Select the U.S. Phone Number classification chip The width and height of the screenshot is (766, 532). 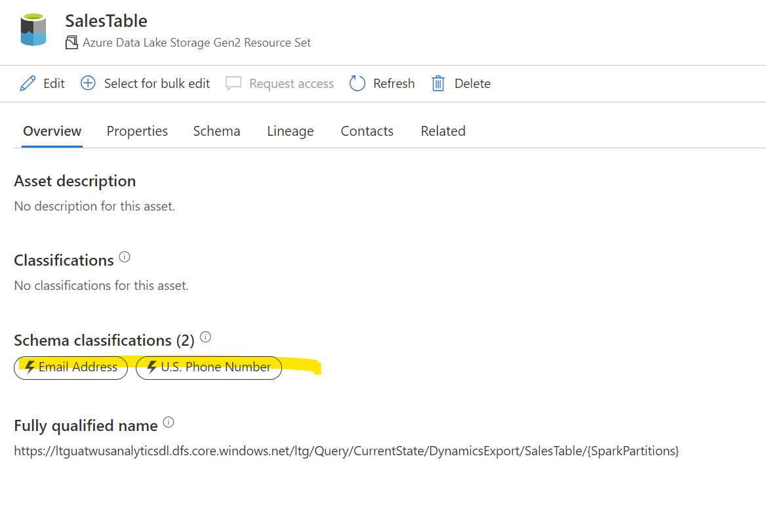(x=209, y=368)
